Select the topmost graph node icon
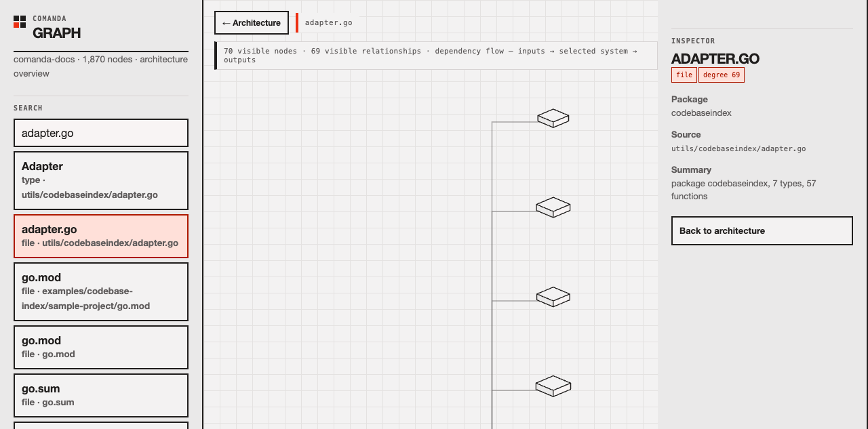868x429 pixels. tap(553, 118)
